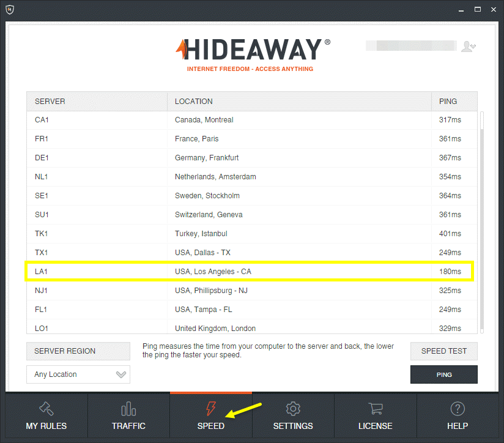Select the TX1 server row
Image resolution: width=504 pixels, height=443 pixels.
[x=251, y=253]
